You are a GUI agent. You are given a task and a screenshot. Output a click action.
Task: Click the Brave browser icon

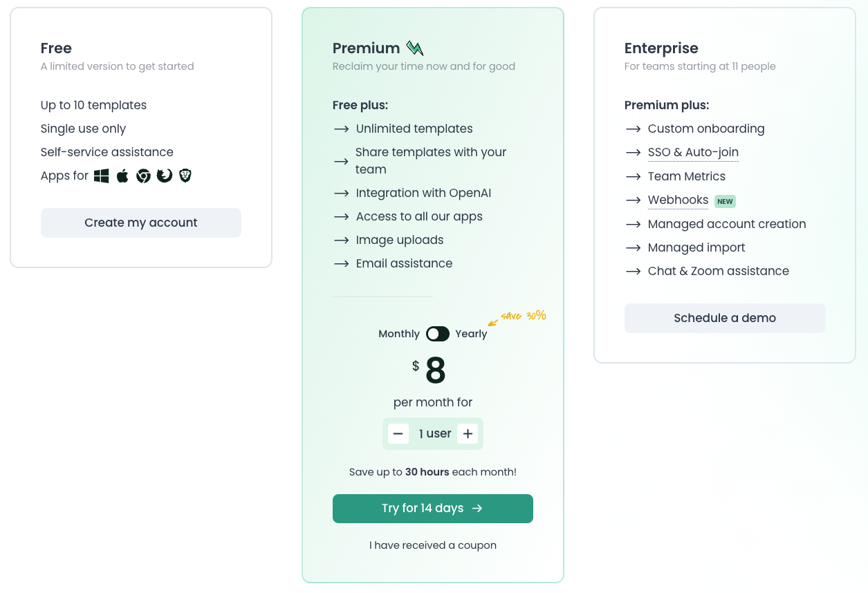click(185, 176)
